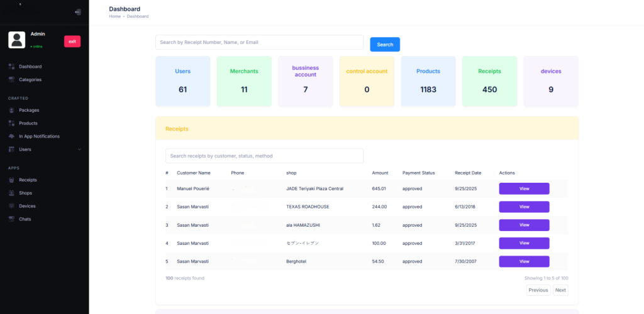The height and width of the screenshot is (314, 644).
Task: Click the Devices sidebar icon
Action: [x=12, y=206]
